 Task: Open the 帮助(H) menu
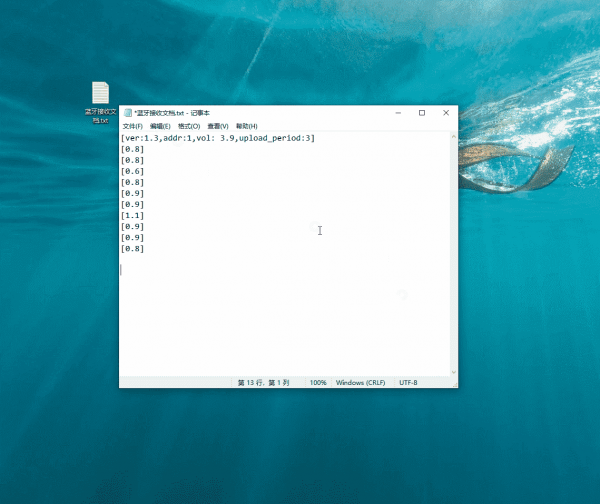(x=245, y=126)
